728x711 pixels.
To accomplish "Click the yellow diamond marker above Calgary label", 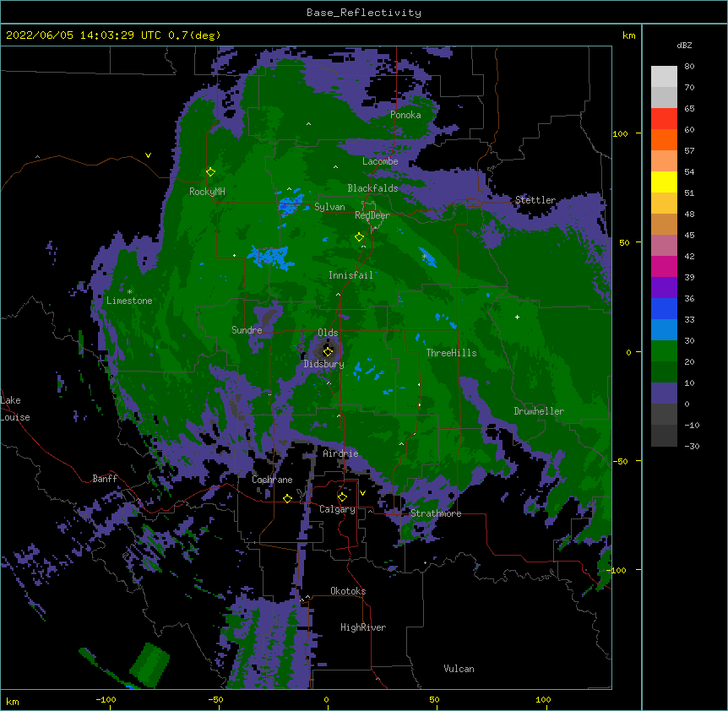I will [342, 497].
